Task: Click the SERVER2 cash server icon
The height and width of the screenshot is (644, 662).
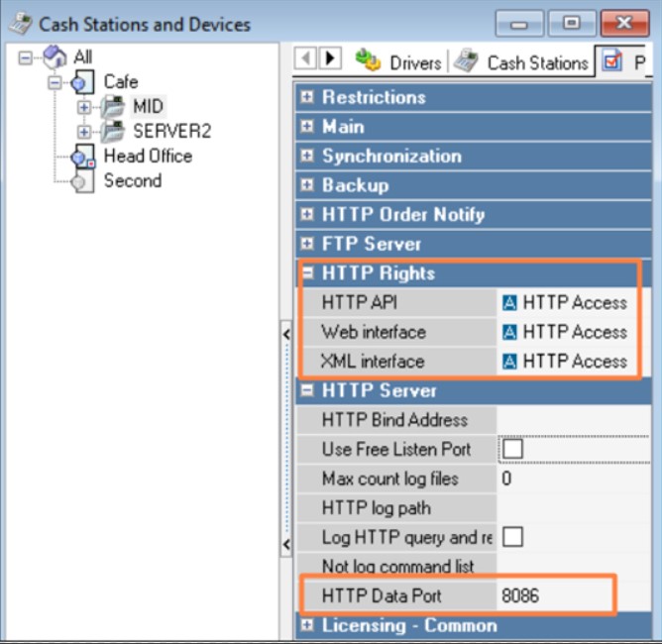Action: [113, 131]
